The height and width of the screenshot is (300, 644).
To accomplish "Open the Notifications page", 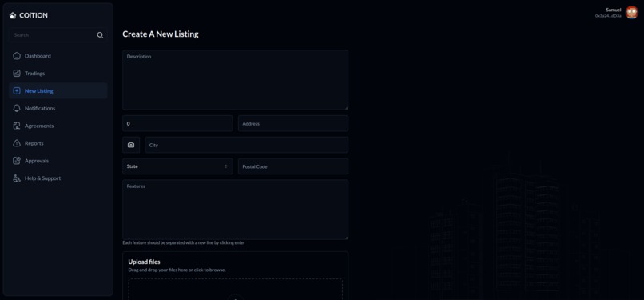I will pos(58,108).
